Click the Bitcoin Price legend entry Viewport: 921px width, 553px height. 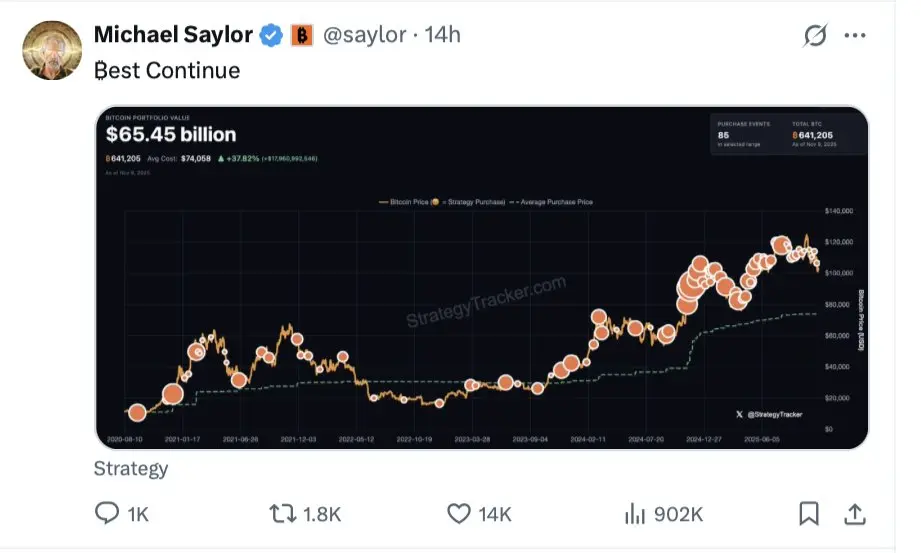click(407, 202)
